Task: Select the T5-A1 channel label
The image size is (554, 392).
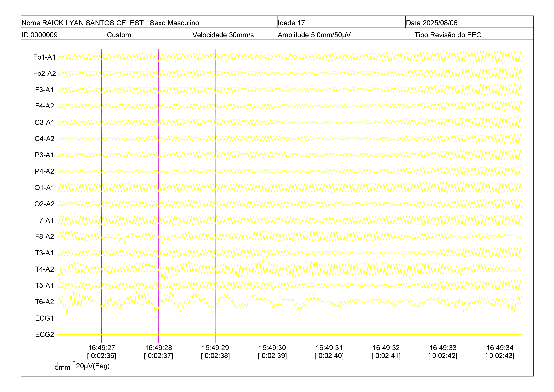Action: [x=44, y=285]
